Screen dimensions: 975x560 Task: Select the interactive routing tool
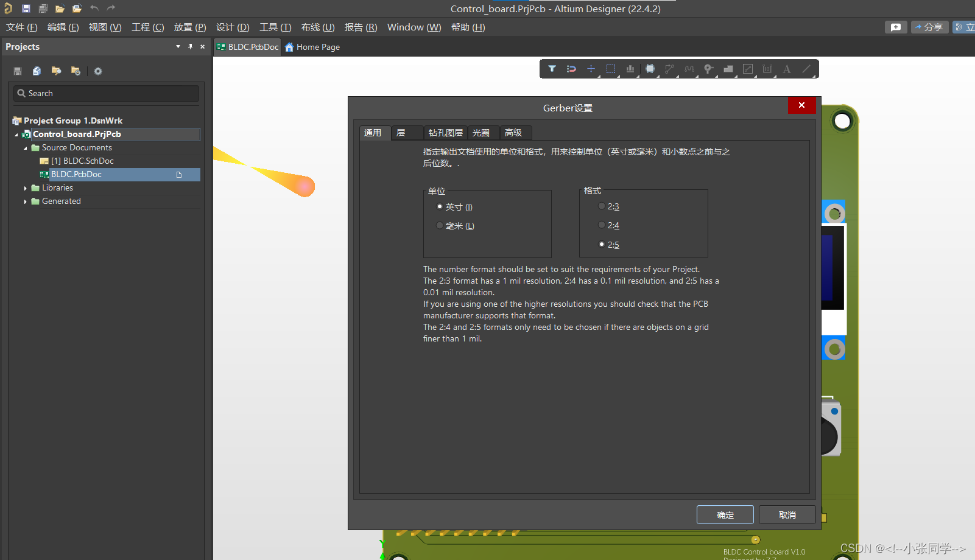[x=669, y=69]
